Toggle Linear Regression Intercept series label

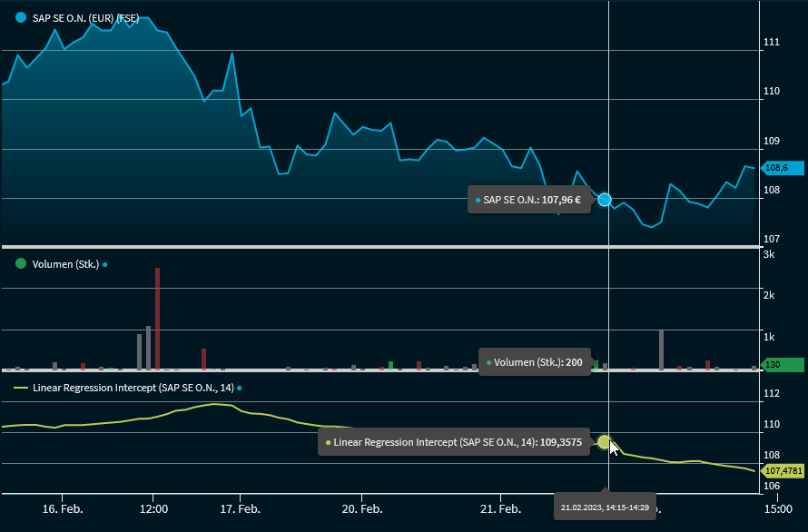[133, 388]
